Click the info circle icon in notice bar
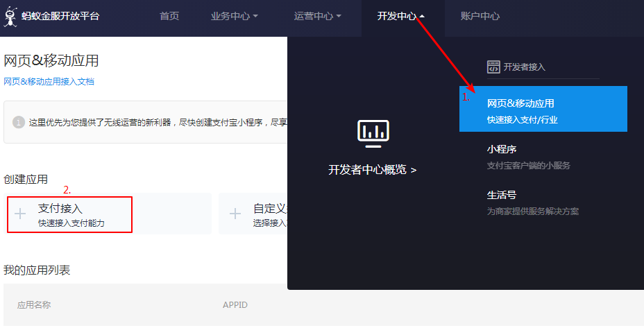 19,122
